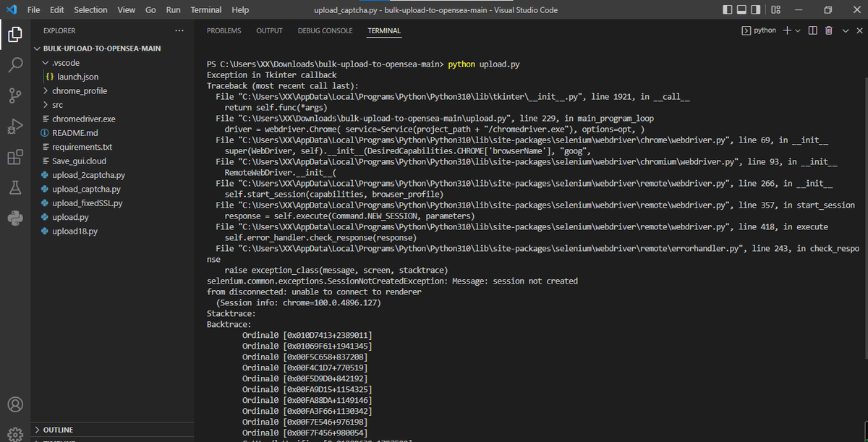Create a new terminal with plus
868x442 pixels.
(787, 30)
